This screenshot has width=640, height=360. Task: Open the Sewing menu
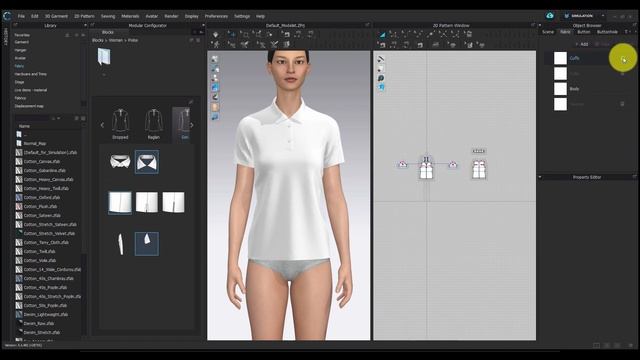tap(108, 16)
